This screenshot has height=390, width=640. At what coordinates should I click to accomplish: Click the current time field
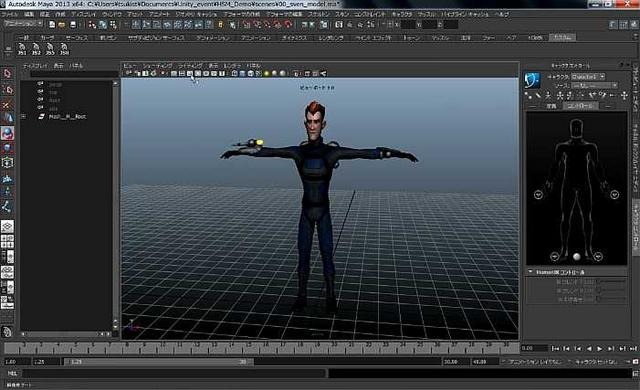tap(534, 348)
